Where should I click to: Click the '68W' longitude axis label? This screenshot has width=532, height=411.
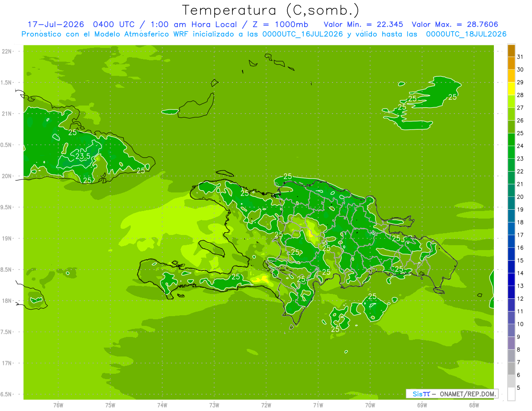[x=474, y=405]
